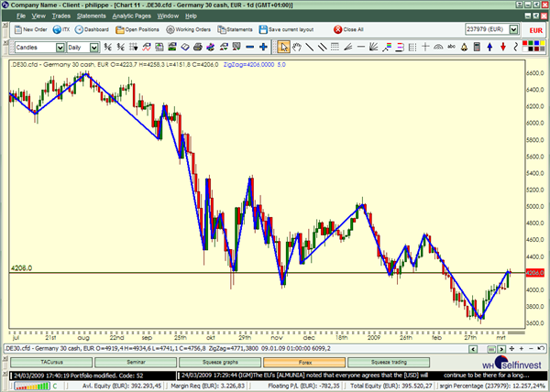Open the ITX globe button
This screenshot has width=550, height=392.
pos(61,29)
